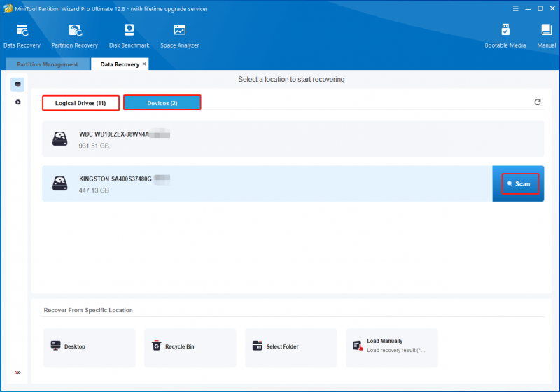Choose Desktop as recovery location
Image resolution: width=560 pixels, height=392 pixels.
(90, 348)
